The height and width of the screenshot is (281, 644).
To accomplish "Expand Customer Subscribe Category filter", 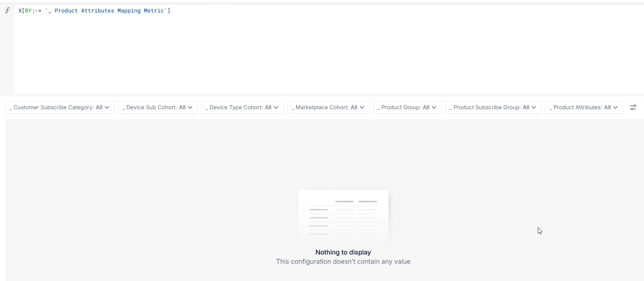I will tap(60, 107).
